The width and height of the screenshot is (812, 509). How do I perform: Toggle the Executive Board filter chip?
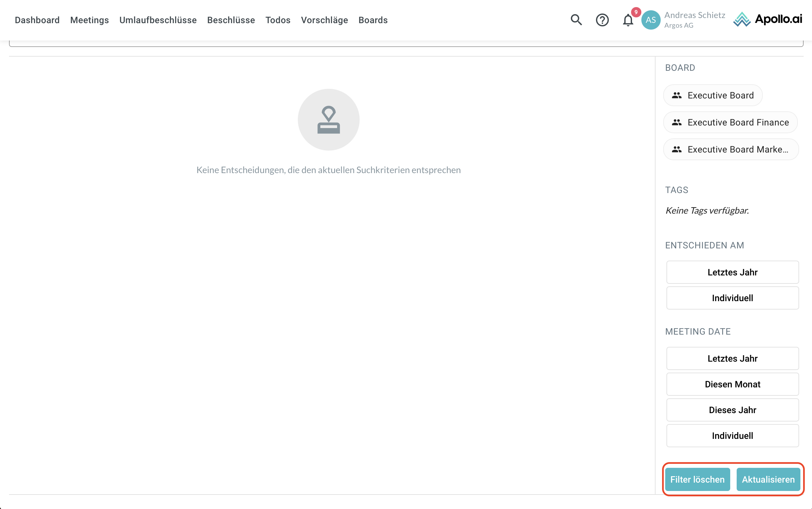tap(713, 95)
